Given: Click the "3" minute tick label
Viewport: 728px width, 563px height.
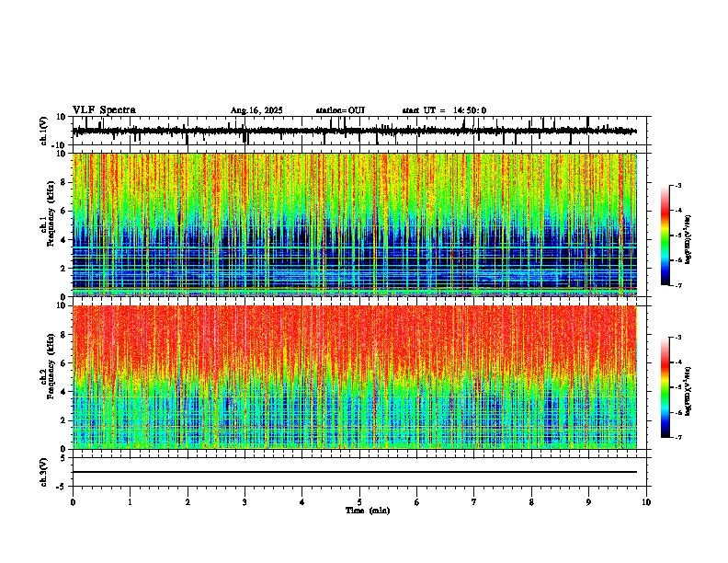Looking at the screenshot, I should (x=245, y=502).
